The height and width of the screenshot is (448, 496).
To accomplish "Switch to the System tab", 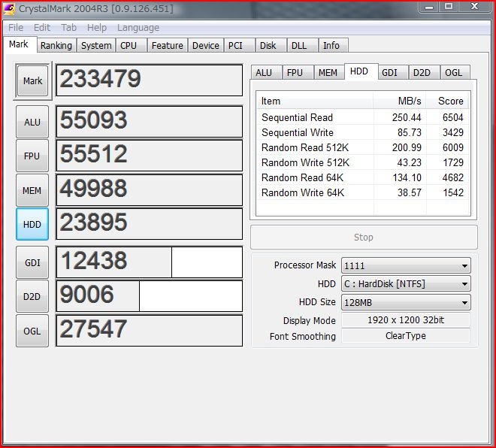I will 96,46.
